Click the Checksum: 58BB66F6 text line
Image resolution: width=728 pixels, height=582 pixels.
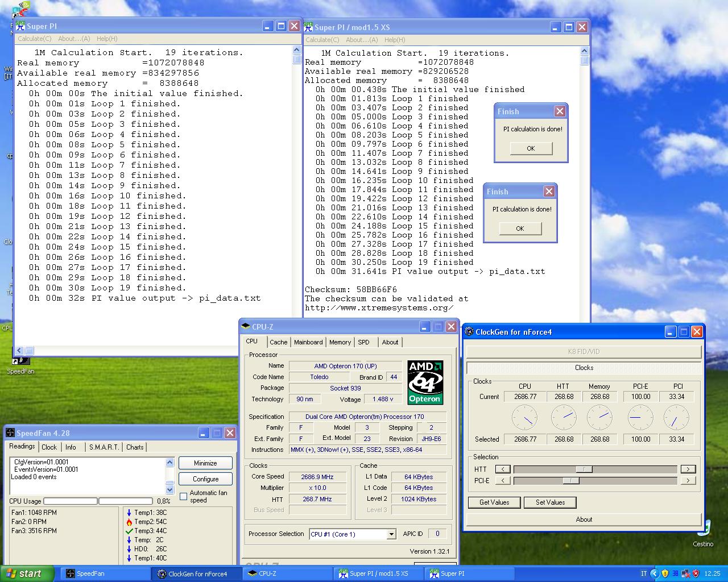[351, 290]
